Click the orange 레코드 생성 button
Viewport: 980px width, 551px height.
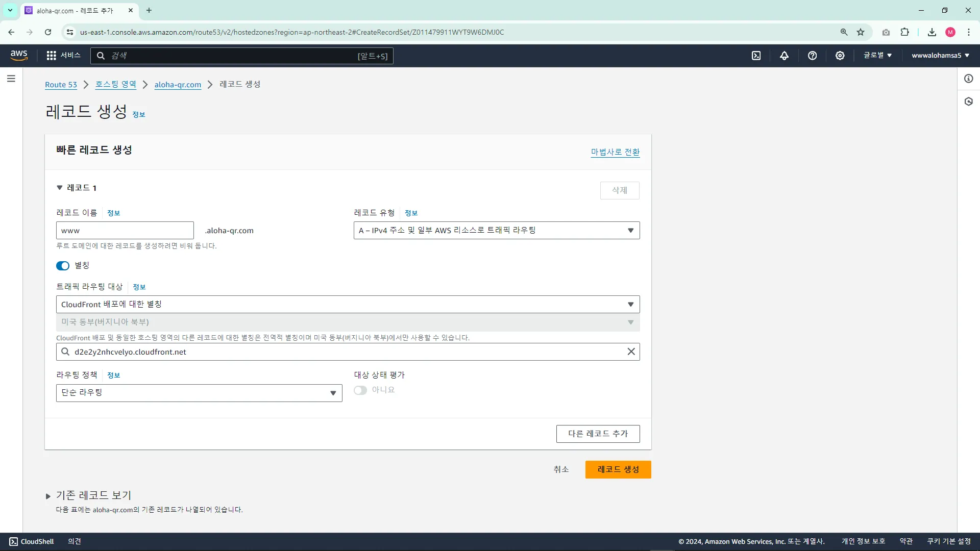pyautogui.click(x=618, y=469)
